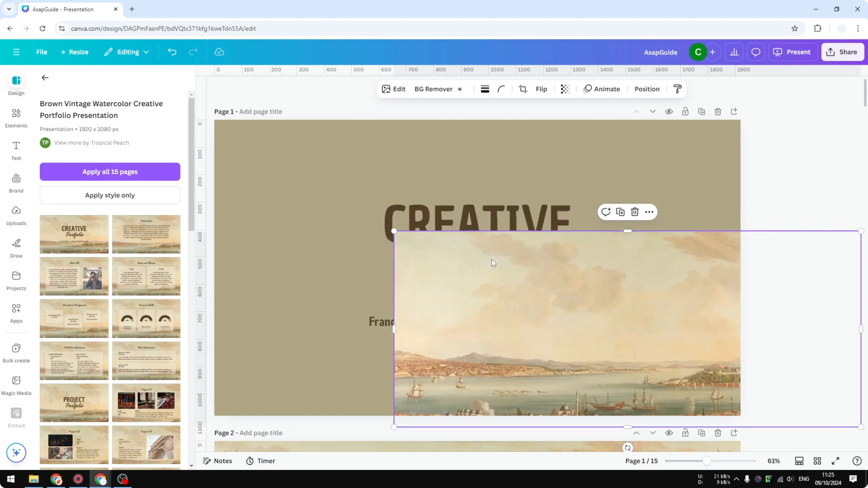
Task: Open Animate panel
Action: tap(601, 89)
